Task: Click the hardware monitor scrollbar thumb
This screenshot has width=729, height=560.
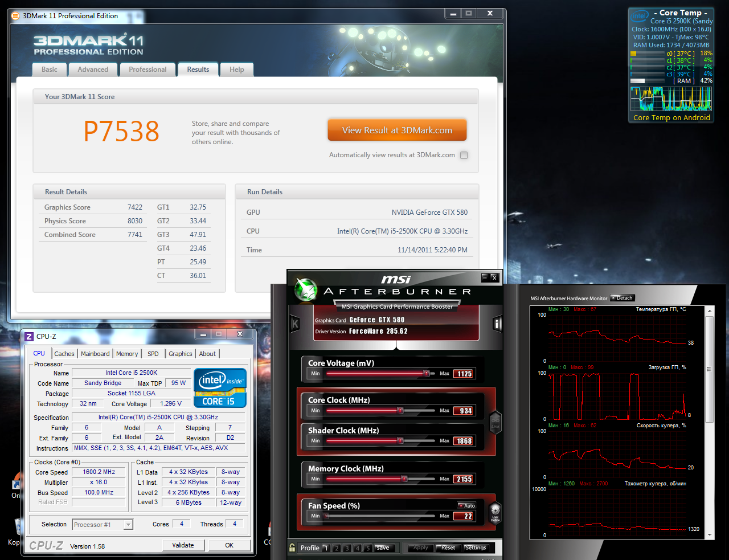Action: click(x=710, y=369)
